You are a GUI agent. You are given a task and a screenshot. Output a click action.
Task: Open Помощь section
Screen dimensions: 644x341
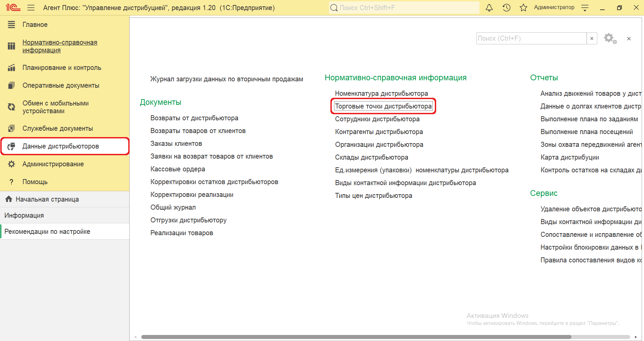click(35, 182)
